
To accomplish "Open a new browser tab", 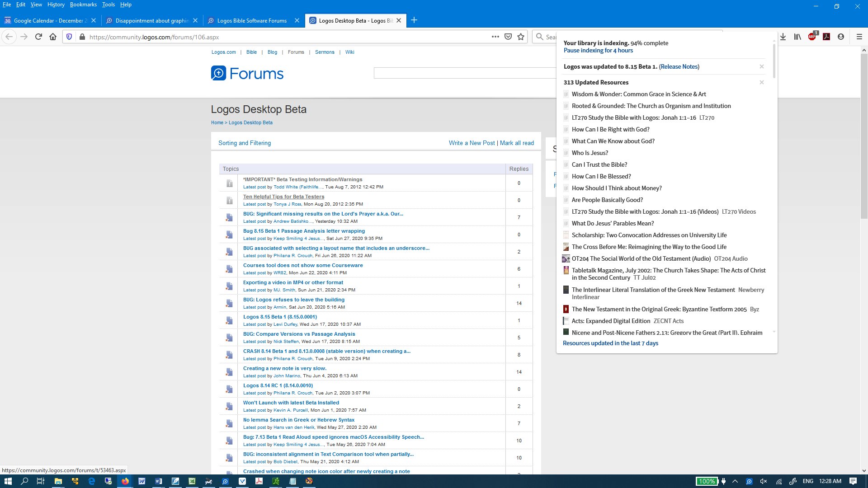I will 414,20.
